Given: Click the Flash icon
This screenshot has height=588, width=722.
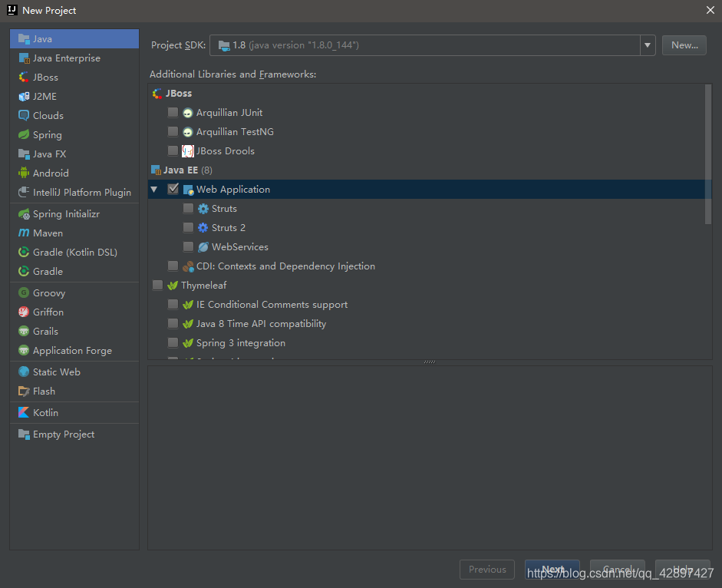Looking at the screenshot, I should (24, 391).
